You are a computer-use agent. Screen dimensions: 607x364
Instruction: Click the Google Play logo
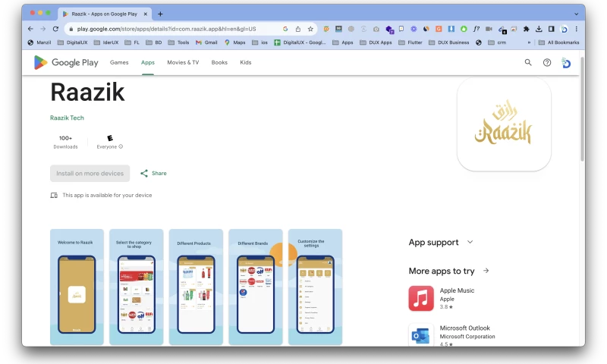pos(66,62)
